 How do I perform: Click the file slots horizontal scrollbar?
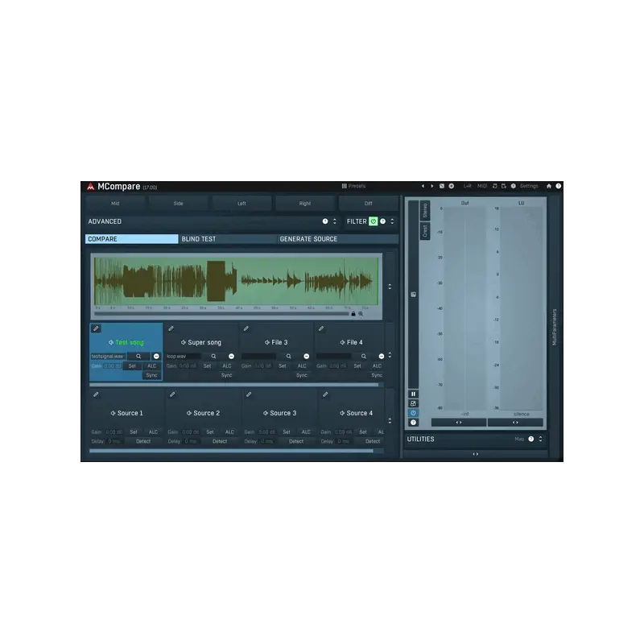[x=234, y=385]
